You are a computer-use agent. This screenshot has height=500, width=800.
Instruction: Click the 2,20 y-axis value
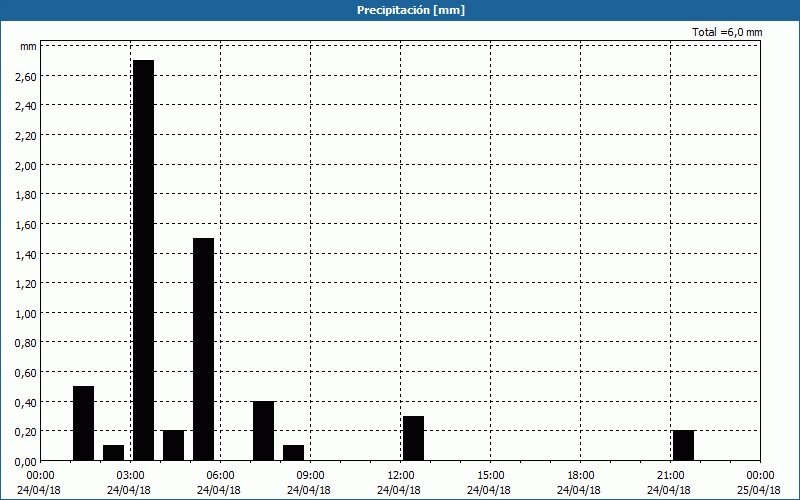tap(26, 136)
